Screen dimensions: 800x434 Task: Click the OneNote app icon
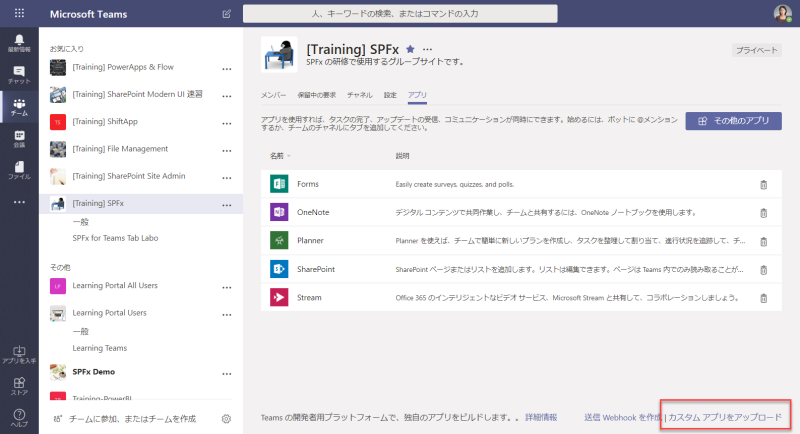(x=279, y=212)
